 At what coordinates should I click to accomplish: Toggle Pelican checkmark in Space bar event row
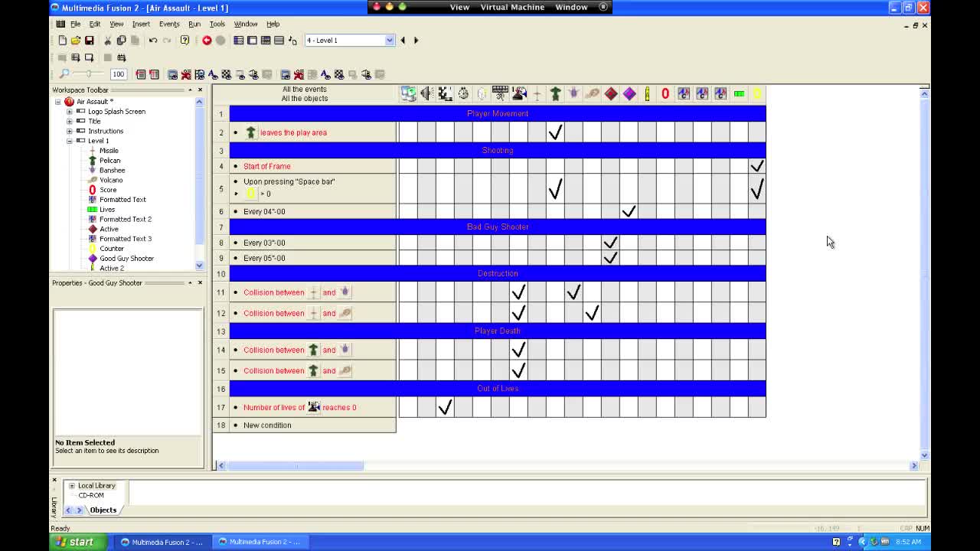(x=555, y=188)
